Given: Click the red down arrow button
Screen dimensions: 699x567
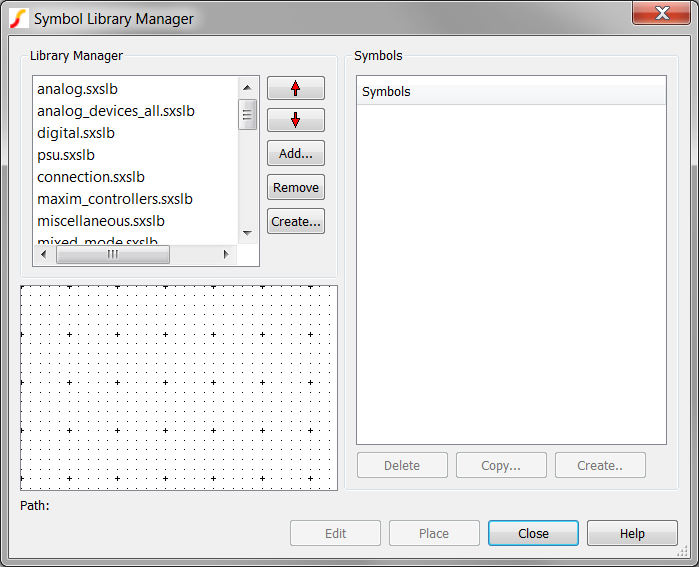Looking at the screenshot, I should point(295,120).
